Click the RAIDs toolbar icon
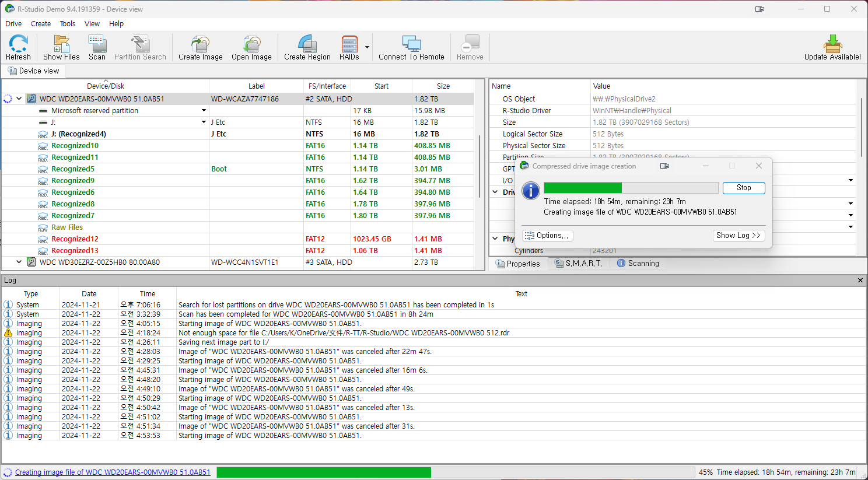The image size is (868, 480). [x=349, y=47]
